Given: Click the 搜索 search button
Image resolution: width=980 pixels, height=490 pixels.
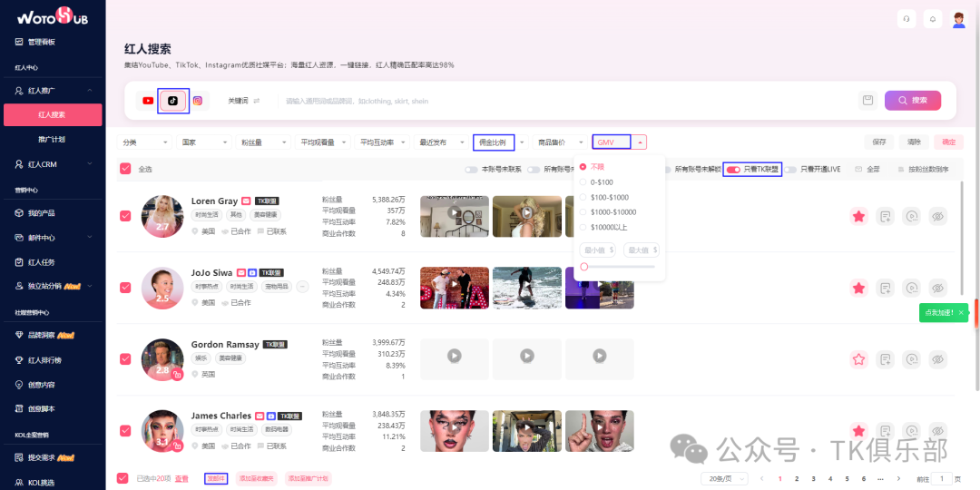Looking at the screenshot, I should click(913, 101).
